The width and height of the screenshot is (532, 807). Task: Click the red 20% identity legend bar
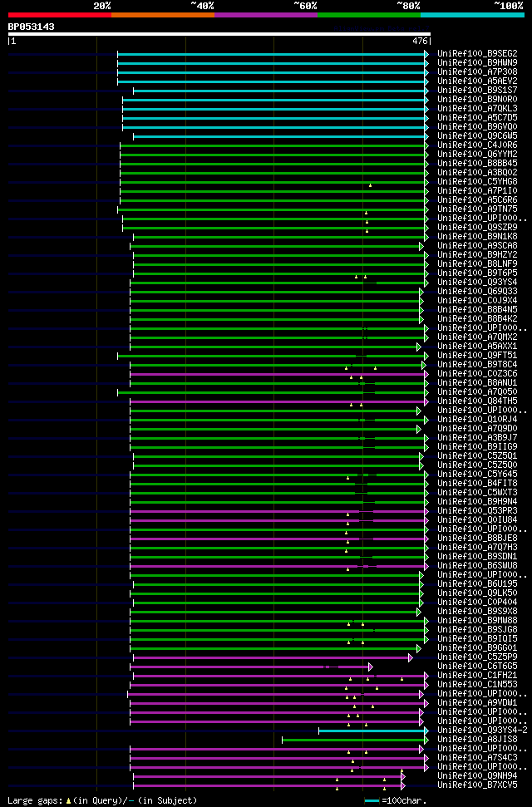pyautogui.click(x=60, y=15)
